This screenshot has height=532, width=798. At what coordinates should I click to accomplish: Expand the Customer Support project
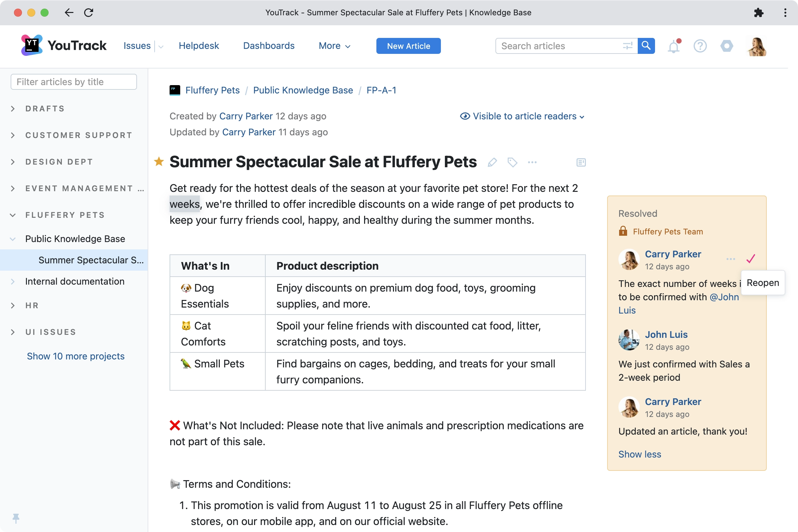(13, 135)
